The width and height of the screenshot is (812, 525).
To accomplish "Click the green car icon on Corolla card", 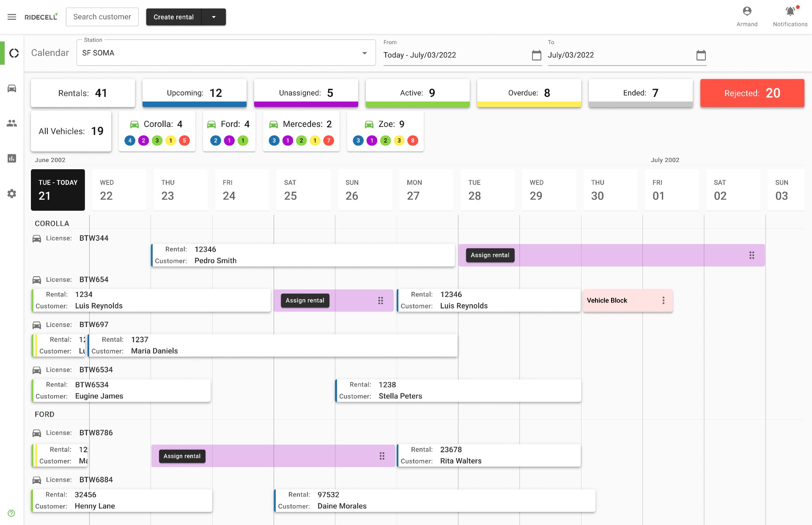I will point(134,124).
